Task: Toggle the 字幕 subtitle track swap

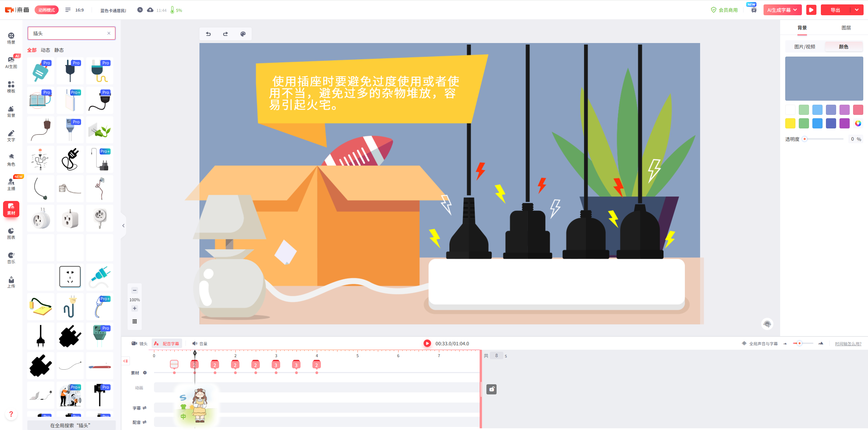Action: [x=144, y=408]
